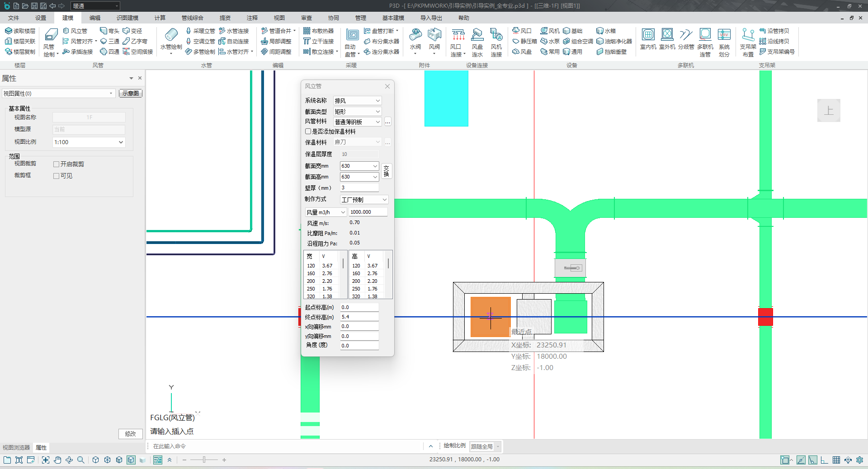Toggle the 开启裁剪 checkbox

click(x=57, y=164)
